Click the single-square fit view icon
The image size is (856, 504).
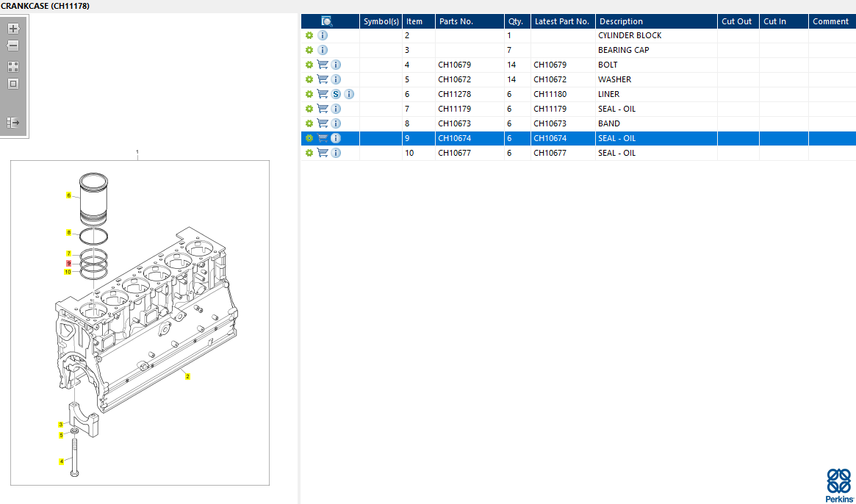[x=13, y=84]
